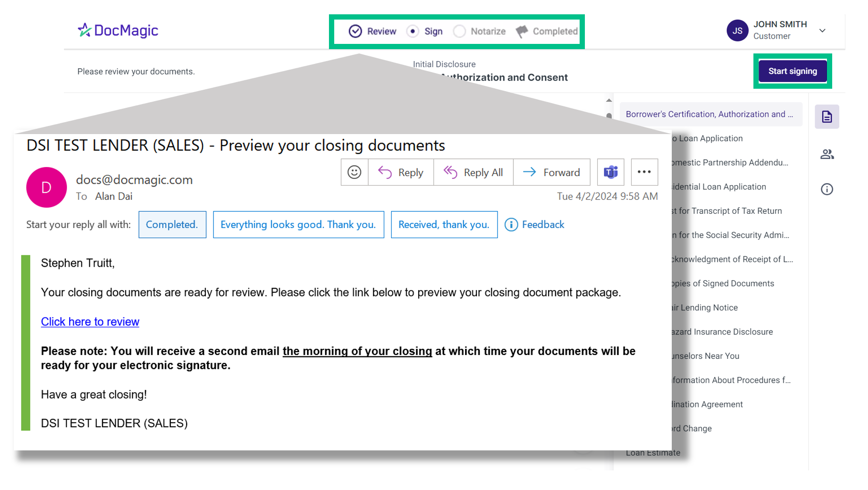868x490 pixels.
Task: Select Copies of Signed Documents item
Action: click(x=723, y=283)
